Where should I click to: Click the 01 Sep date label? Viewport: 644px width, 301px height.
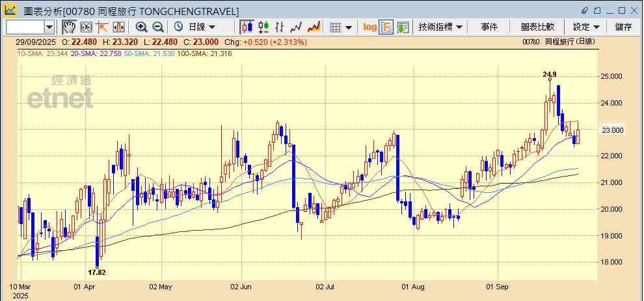tap(497, 287)
